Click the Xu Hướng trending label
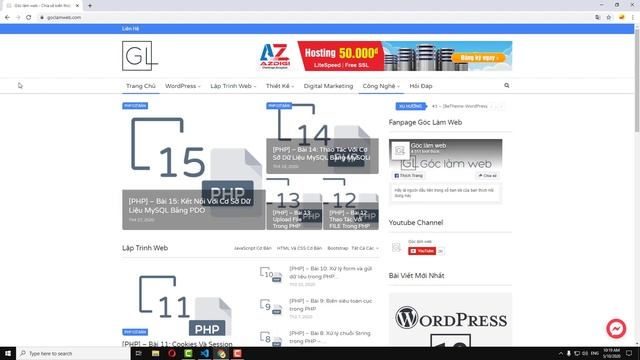Image resolution: width=640 pixels, height=360 pixels. [x=411, y=106]
